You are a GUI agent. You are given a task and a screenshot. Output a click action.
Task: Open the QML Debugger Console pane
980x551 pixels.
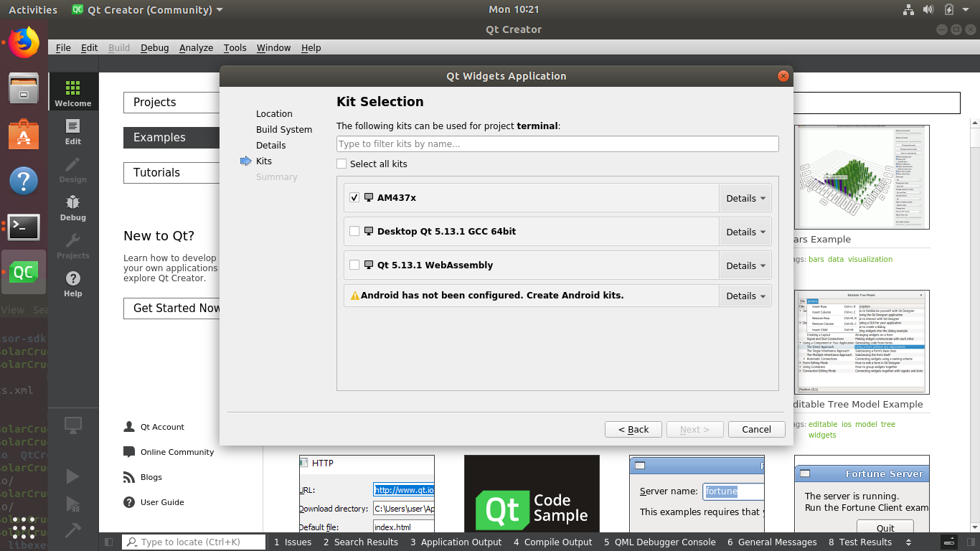pyautogui.click(x=659, y=542)
